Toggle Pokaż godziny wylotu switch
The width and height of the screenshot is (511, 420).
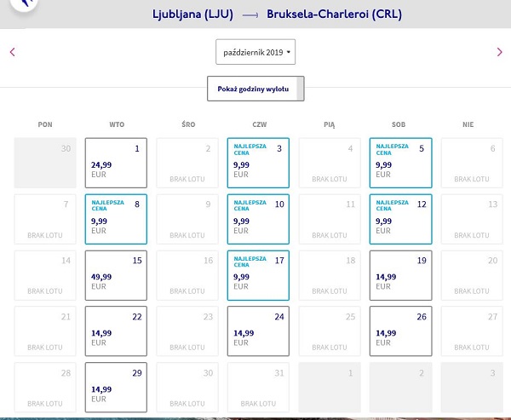[x=255, y=89]
